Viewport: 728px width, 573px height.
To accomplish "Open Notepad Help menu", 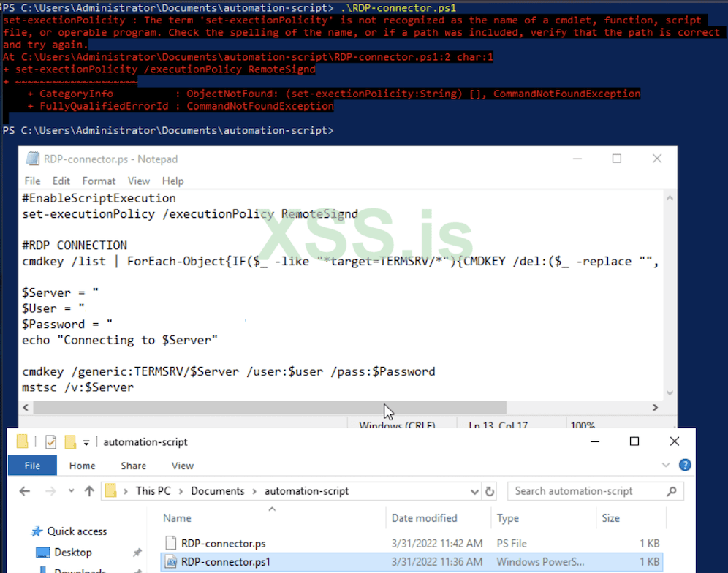I will coord(172,181).
